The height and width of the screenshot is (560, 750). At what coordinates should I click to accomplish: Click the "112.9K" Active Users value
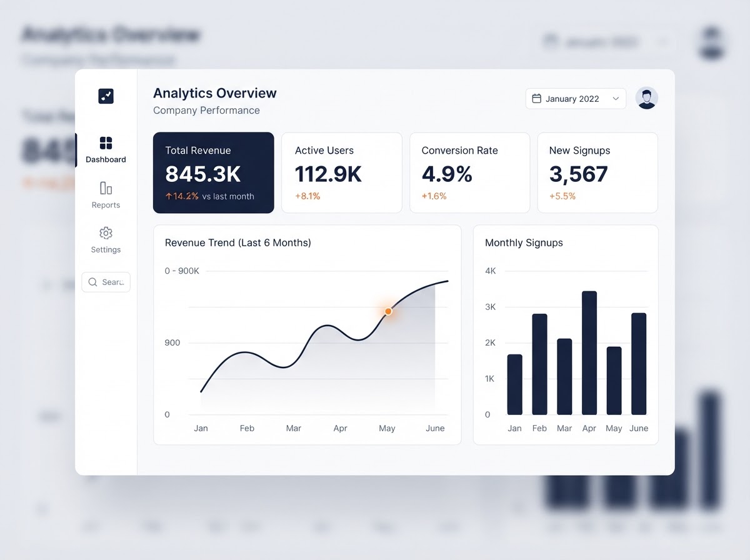328,174
